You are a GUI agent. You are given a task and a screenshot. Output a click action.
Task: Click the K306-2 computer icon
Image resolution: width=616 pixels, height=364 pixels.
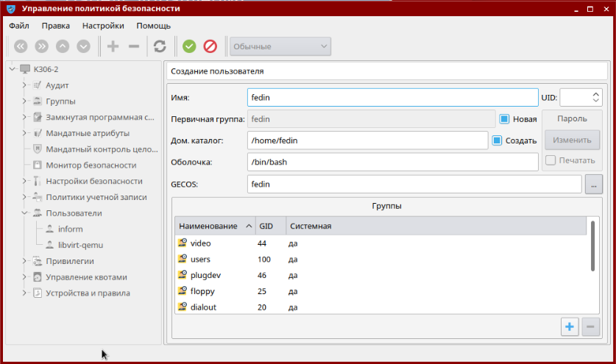click(25, 70)
